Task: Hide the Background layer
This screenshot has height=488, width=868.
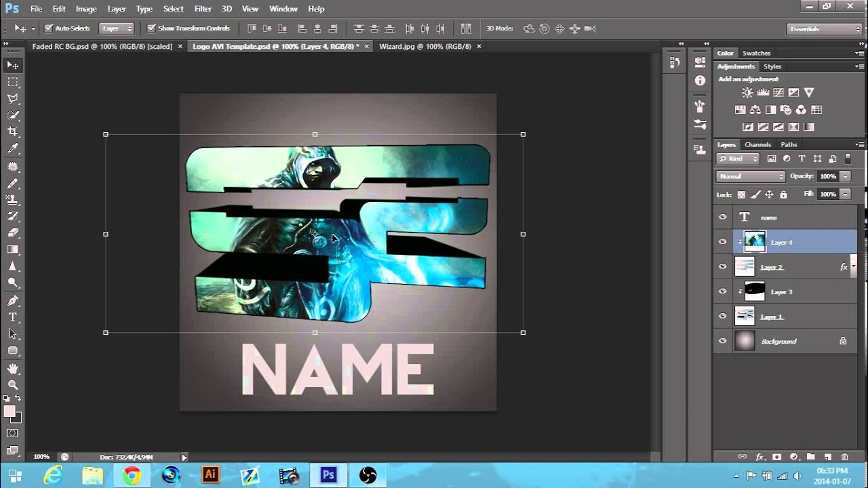Action: click(722, 341)
